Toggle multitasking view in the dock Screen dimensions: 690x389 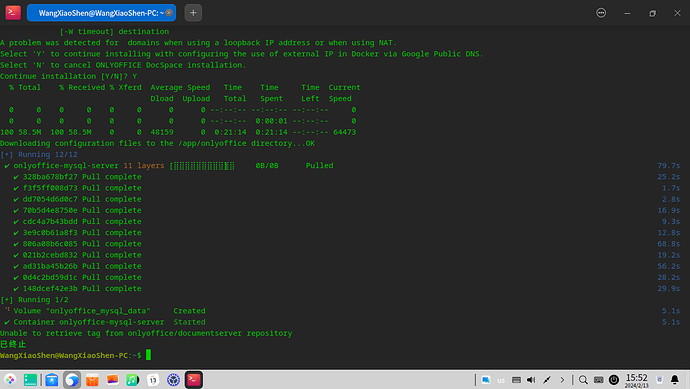(x=30, y=379)
